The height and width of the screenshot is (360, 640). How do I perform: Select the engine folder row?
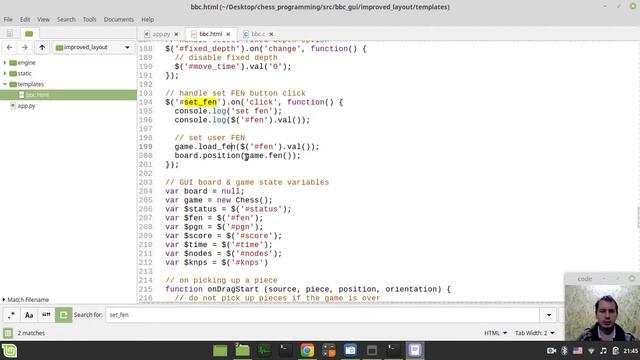point(68,62)
